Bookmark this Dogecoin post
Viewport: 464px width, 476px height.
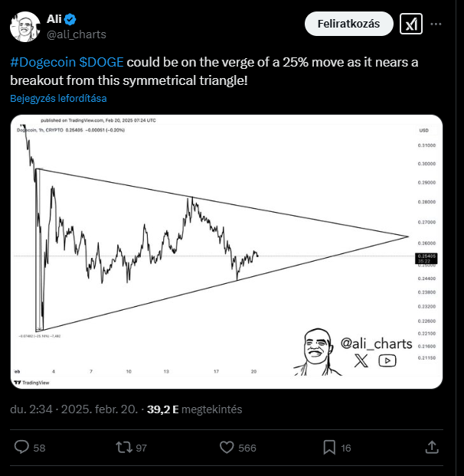pos(328,447)
